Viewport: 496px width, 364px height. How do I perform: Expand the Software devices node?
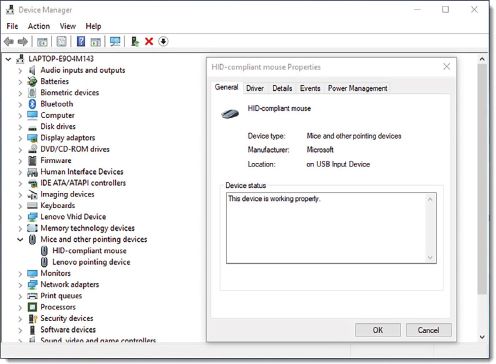pos(20,330)
